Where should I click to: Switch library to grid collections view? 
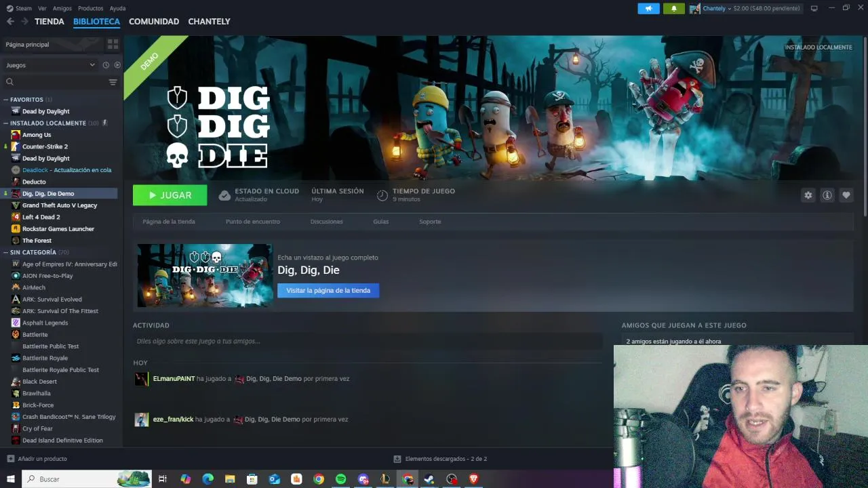point(113,44)
